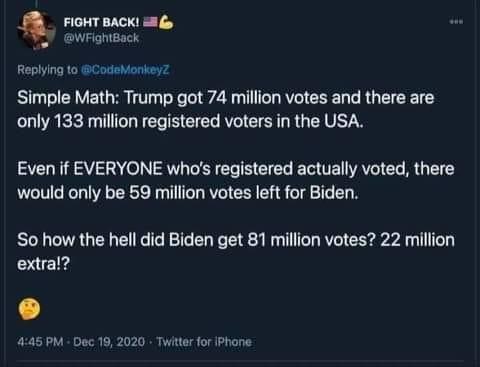The height and width of the screenshot is (367, 480).
Task: Click the Twitter for iPhone source label
Action: (x=204, y=342)
